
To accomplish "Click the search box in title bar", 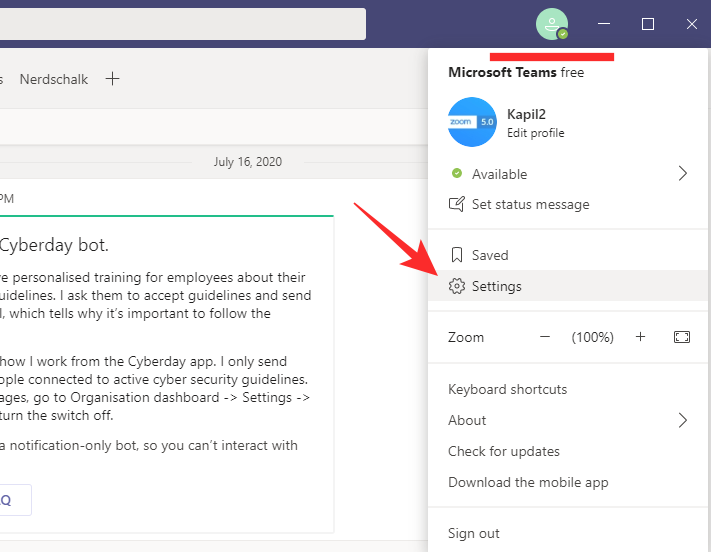I will click(x=180, y=24).
